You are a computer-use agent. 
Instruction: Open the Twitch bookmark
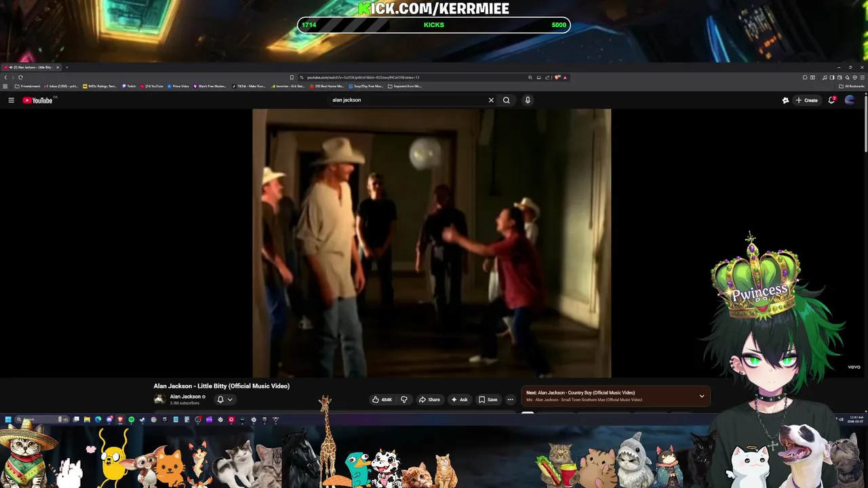pos(129,86)
